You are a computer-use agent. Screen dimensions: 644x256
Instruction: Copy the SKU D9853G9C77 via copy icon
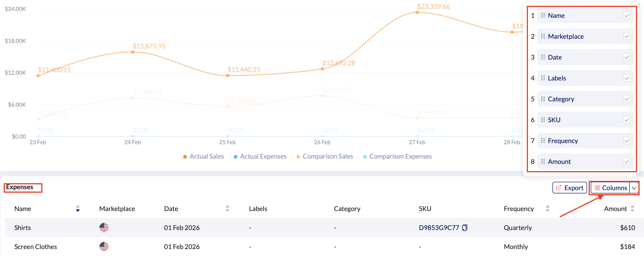coord(464,228)
